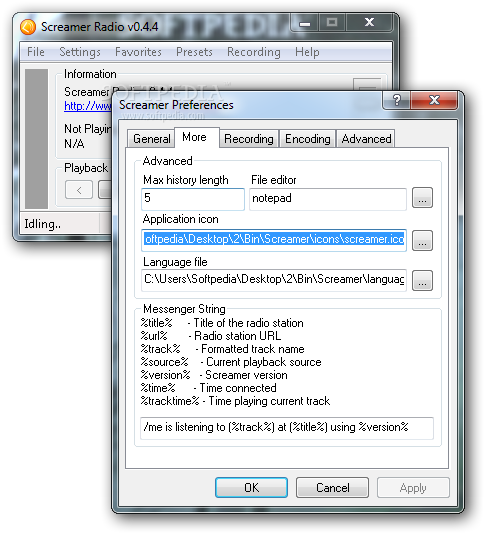Image resolution: width=485 pixels, height=534 pixels.
Task: Click the help question mark button
Action: [x=397, y=100]
